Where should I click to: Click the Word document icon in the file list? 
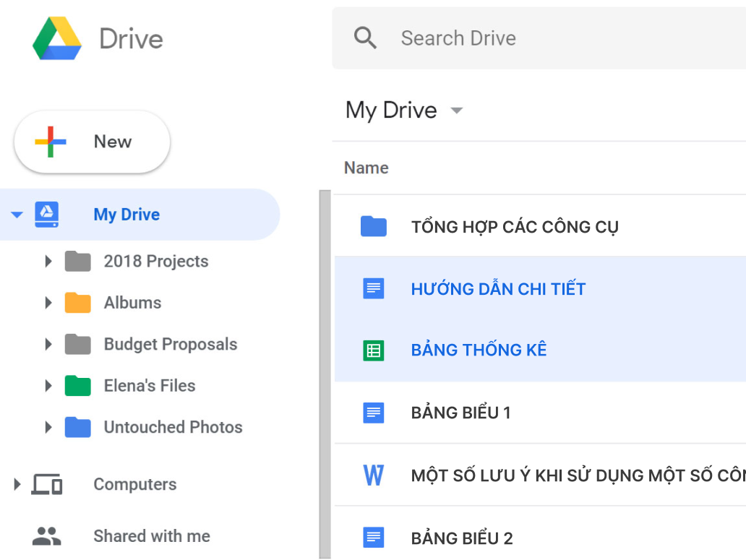(373, 475)
